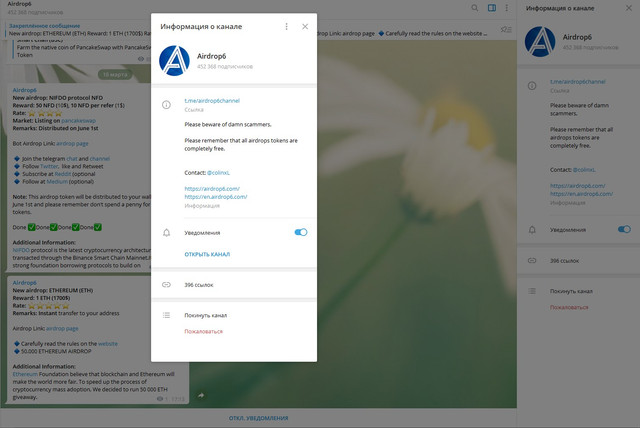
Task: Open t.me/airdrop6channel link in the dialog
Action: click(212, 101)
